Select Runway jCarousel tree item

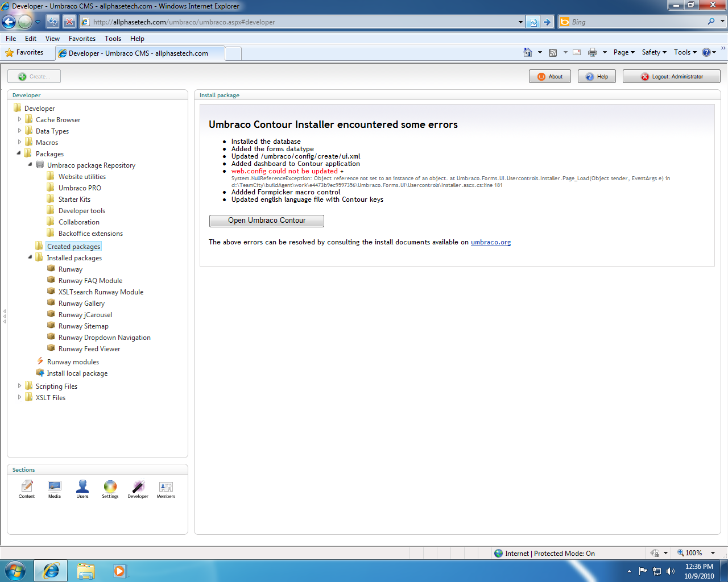pyautogui.click(x=85, y=314)
